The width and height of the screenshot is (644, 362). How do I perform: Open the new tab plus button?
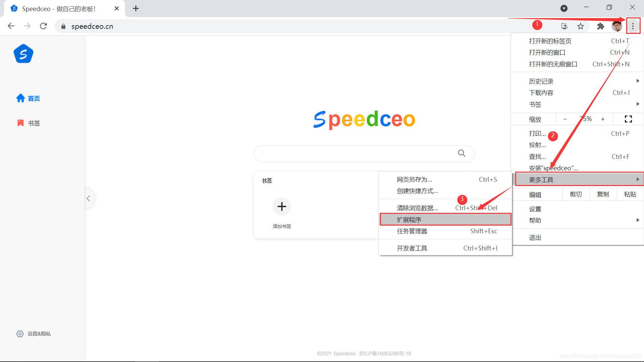(136, 9)
